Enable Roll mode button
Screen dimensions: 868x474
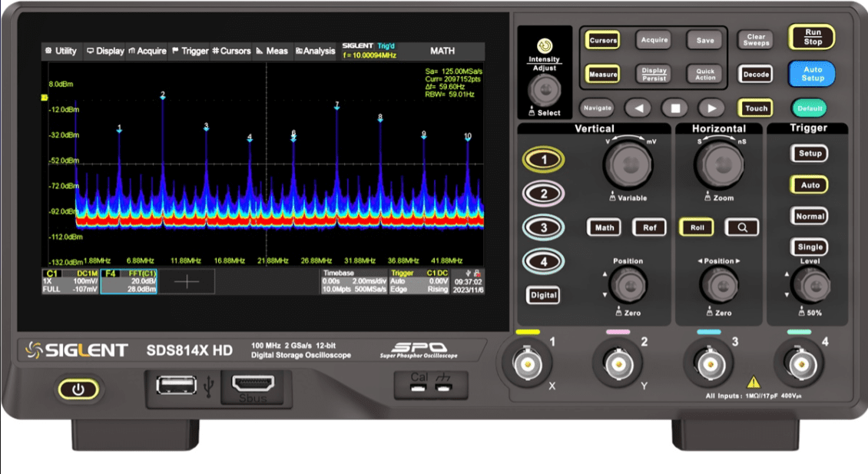click(696, 227)
